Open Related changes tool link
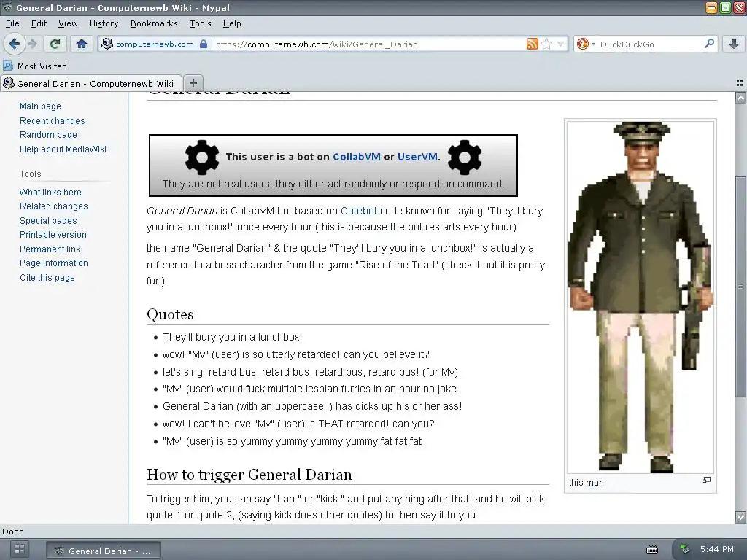 pos(54,206)
